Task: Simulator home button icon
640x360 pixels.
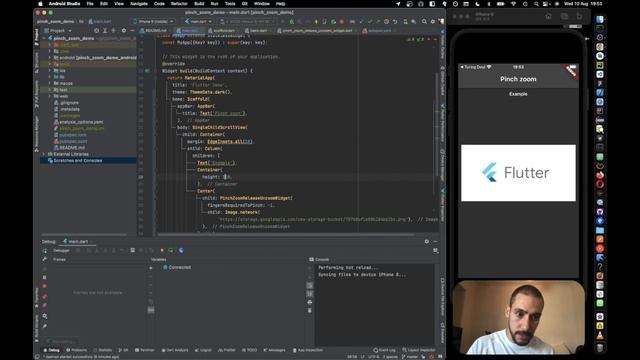Action: coord(548,16)
